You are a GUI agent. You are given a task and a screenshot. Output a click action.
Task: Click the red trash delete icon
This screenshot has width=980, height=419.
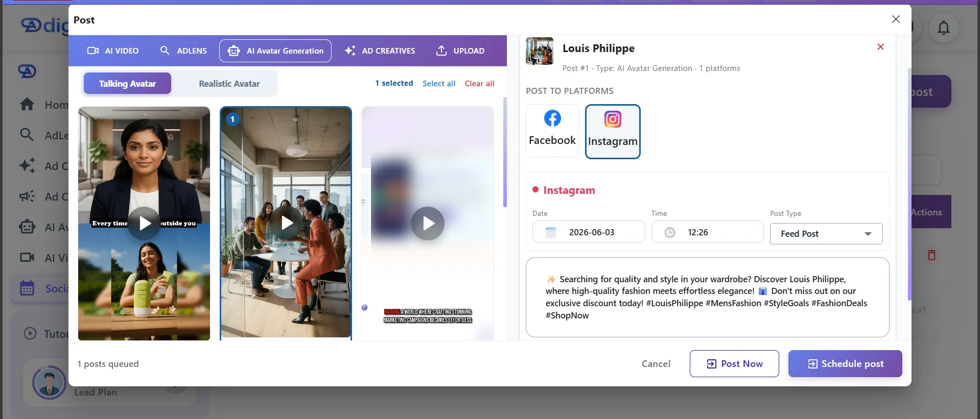point(931,255)
